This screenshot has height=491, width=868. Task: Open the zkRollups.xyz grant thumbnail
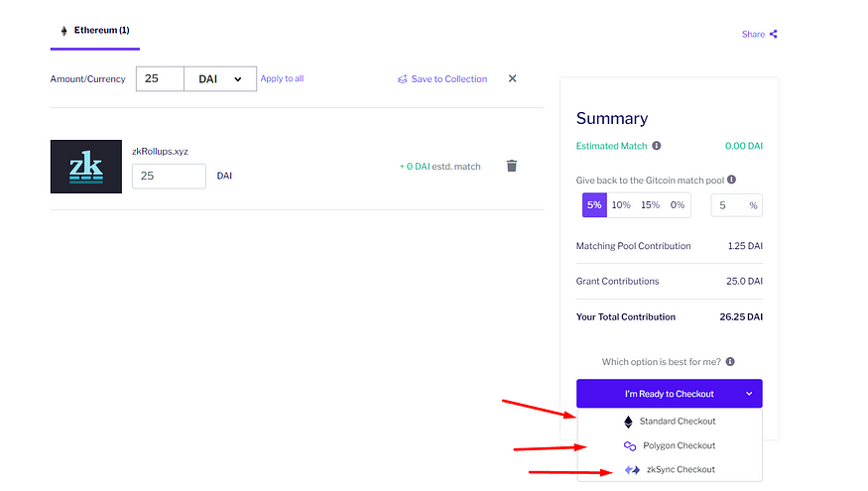pos(85,167)
